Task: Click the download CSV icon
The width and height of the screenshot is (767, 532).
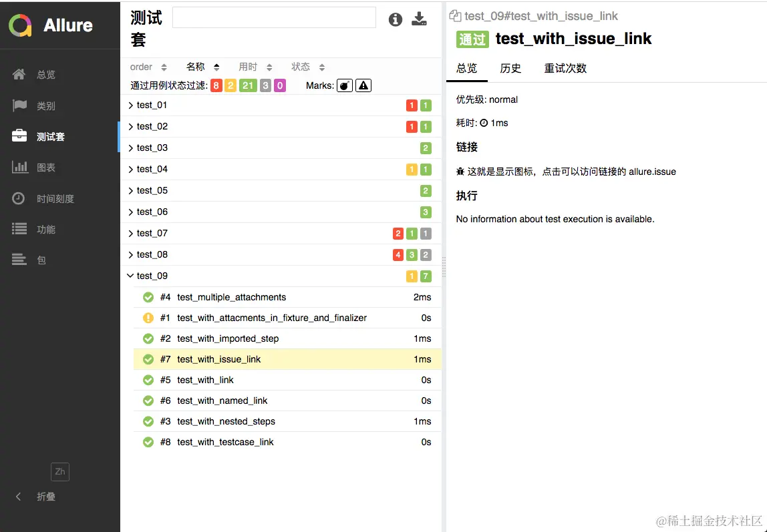Action: click(x=419, y=19)
